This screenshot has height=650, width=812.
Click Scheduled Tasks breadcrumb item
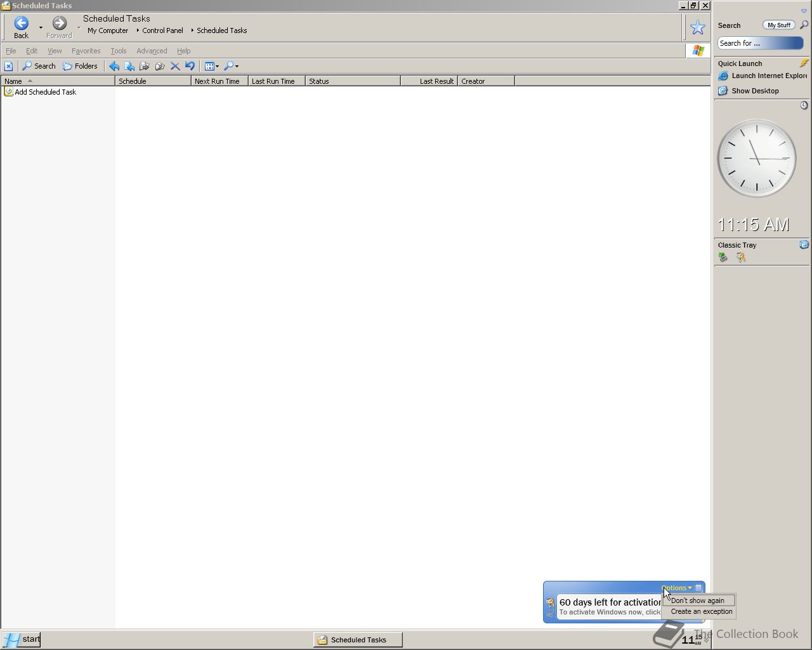221,30
